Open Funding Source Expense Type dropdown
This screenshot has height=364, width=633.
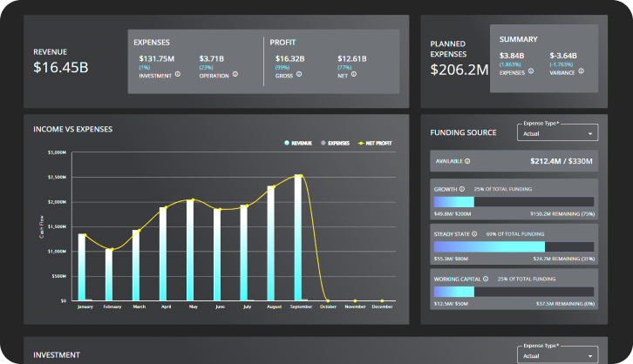click(556, 133)
